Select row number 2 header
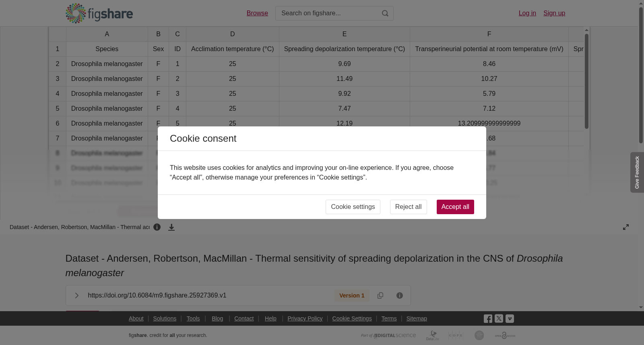Image resolution: width=644 pixels, height=345 pixels. (x=58, y=64)
